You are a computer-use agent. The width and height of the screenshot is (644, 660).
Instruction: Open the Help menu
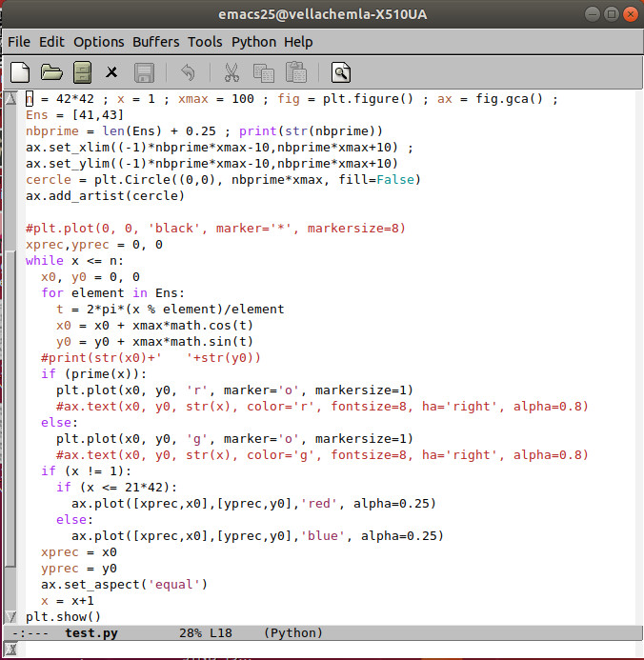tap(298, 42)
